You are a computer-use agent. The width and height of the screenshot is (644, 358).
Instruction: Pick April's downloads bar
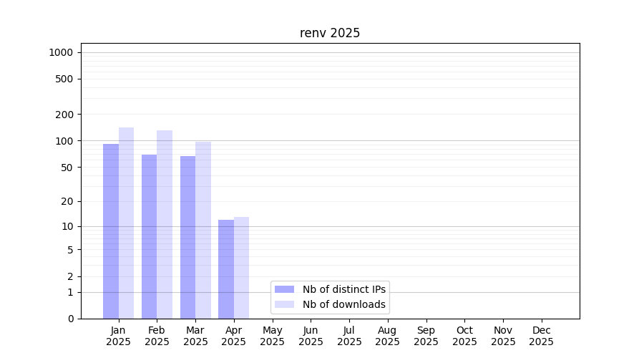tap(241, 268)
